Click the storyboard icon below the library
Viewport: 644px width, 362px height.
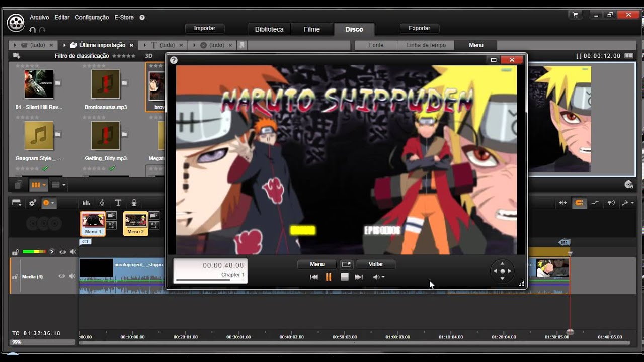click(x=18, y=185)
